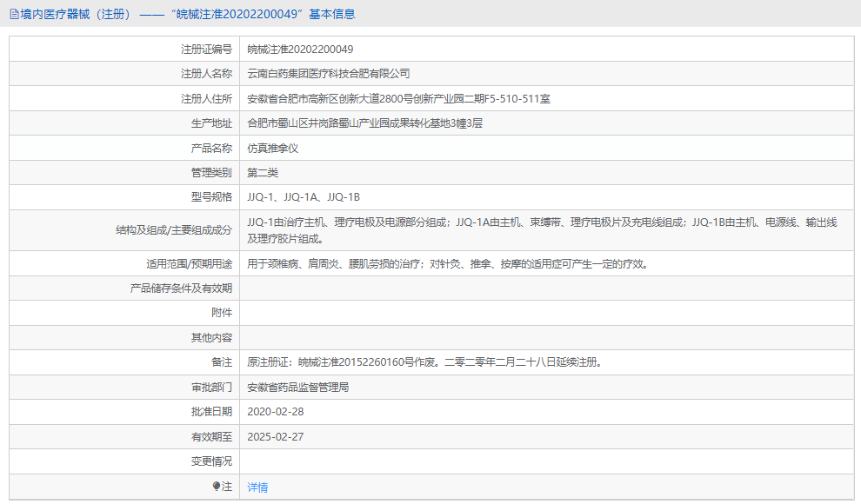Select the remark 原注册证：皖械注准20152260160号作废
The height and width of the screenshot is (504, 861).
[x=425, y=362]
